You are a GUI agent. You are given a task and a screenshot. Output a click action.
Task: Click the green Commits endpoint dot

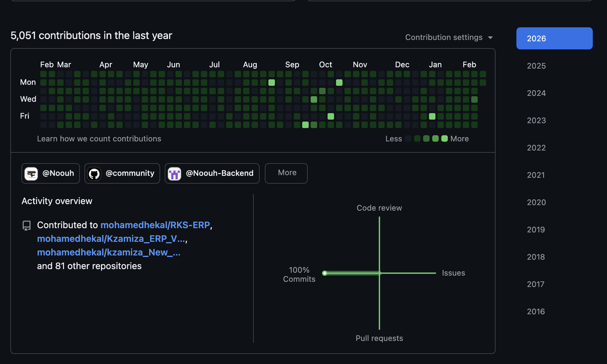(x=324, y=273)
